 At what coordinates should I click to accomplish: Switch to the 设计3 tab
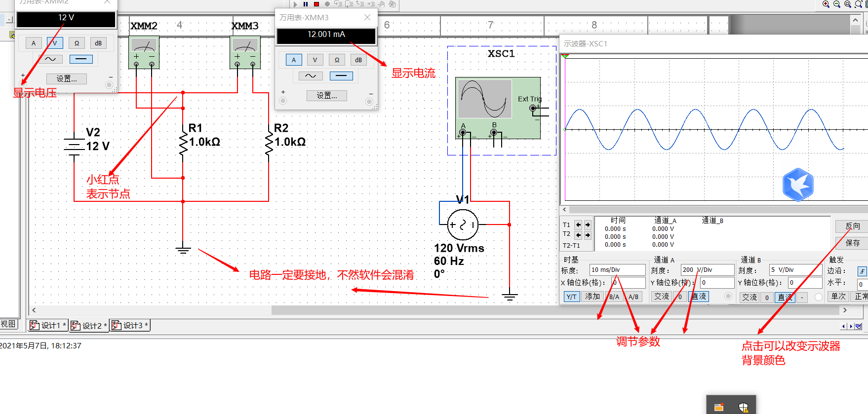[130, 325]
